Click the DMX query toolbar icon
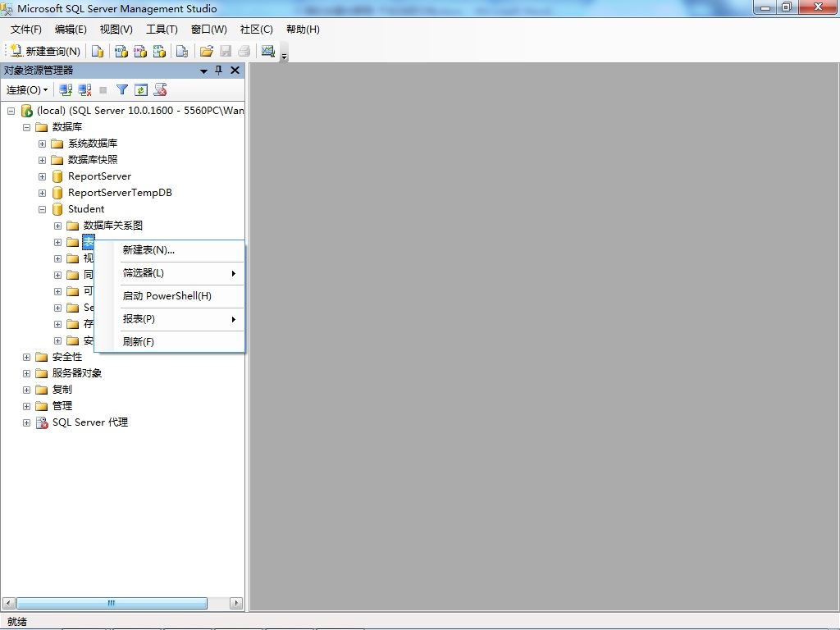 pos(140,51)
